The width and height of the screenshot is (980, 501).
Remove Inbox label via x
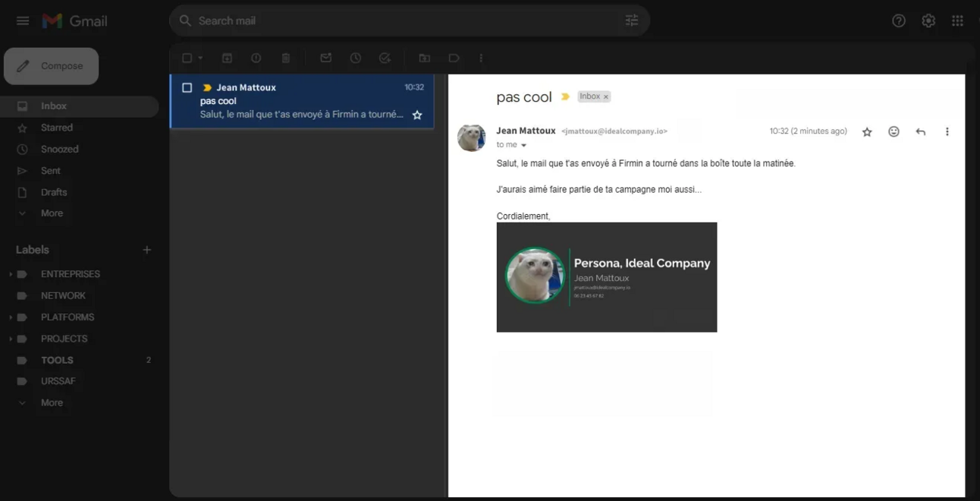(x=606, y=96)
